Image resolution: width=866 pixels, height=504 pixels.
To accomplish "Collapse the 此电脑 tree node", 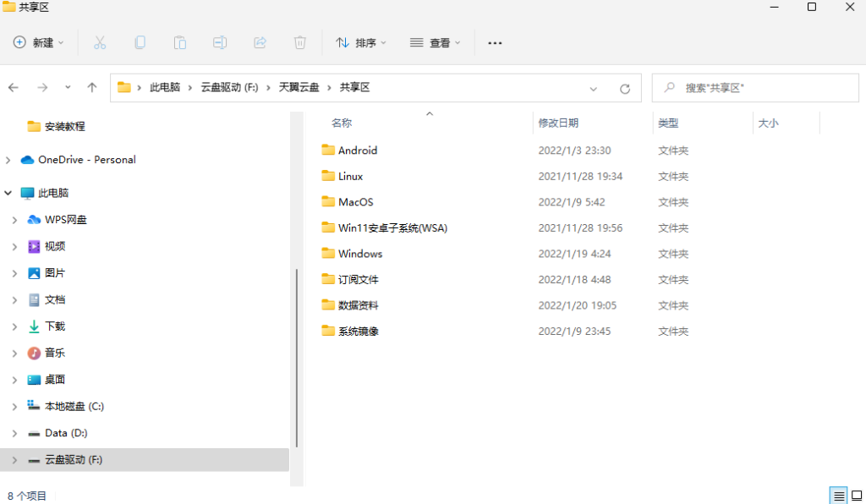I will (8, 193).
